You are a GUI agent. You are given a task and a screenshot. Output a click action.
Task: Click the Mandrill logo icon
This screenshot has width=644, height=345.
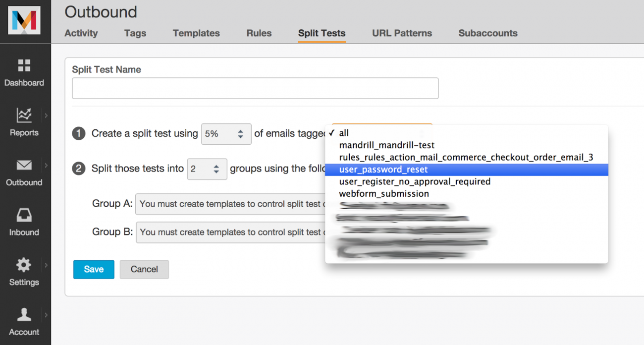(24, 20)
